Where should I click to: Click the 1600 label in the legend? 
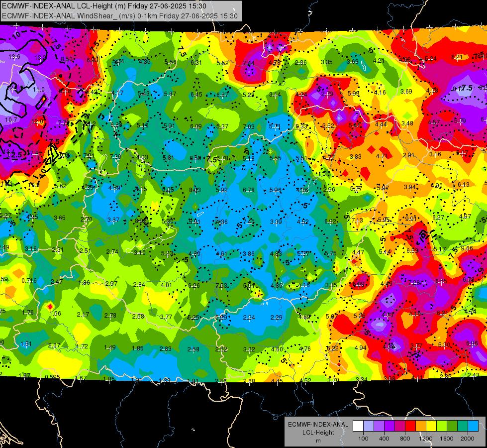(446, 439)
